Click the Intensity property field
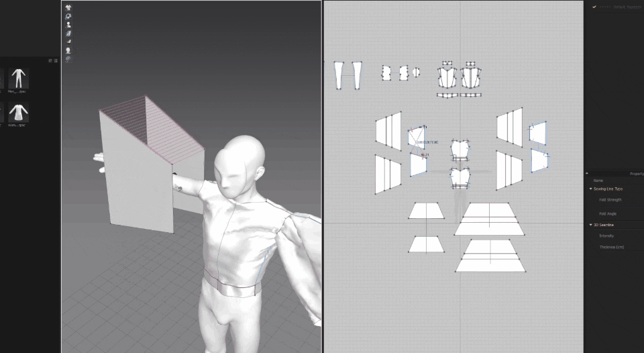 606,236
